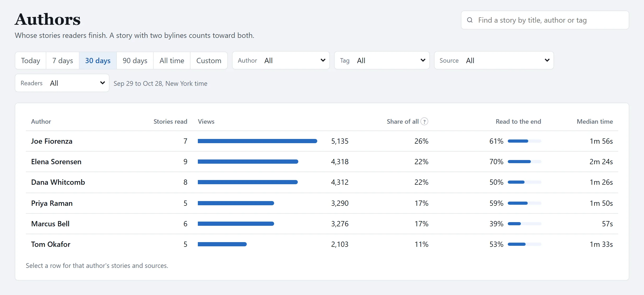Click the date range text Sep 29 to Oct 28
This screenshot has width=644, height=295.
tap(160, 83)
